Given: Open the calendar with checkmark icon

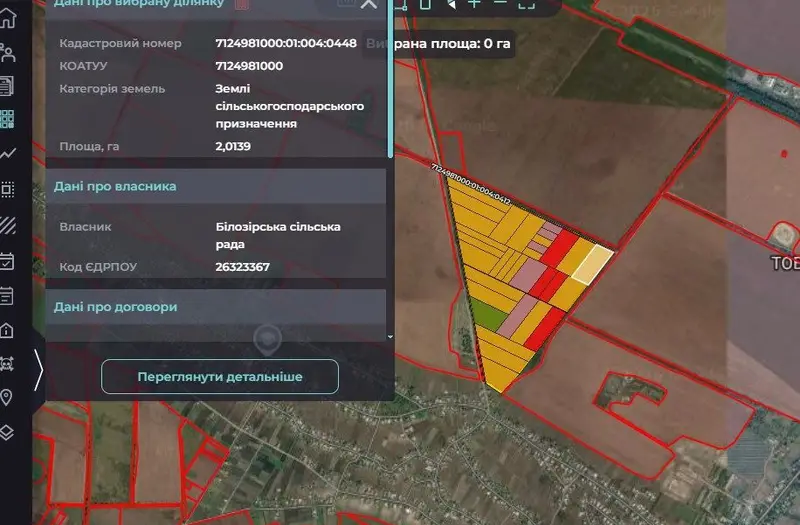Looking at the screenshot, I should 7,261.
